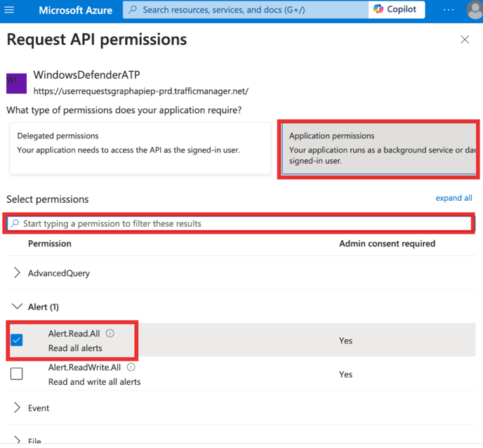This screenshot has height=448, width=483.
Task: Click the userrequestsgraphapiep trafficmanager URL text
Action: tap(141, 91)
